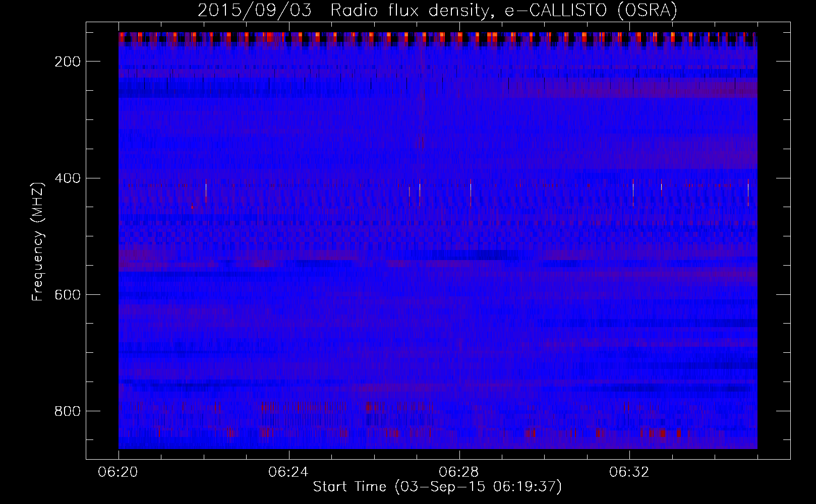Click the 'Start Time (03-Sep-15 06:19:37)' label
816x504 pixels.
click(x=437, y=487)
